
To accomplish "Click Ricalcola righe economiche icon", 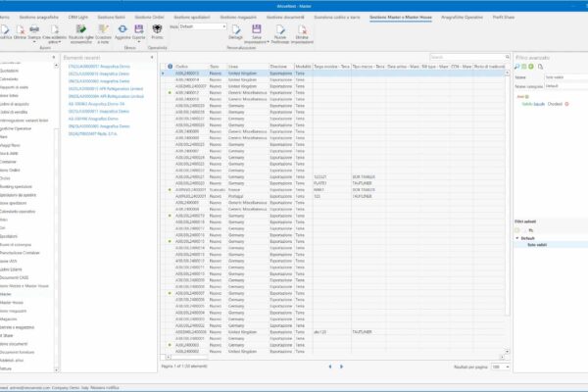I will [80, 29].
